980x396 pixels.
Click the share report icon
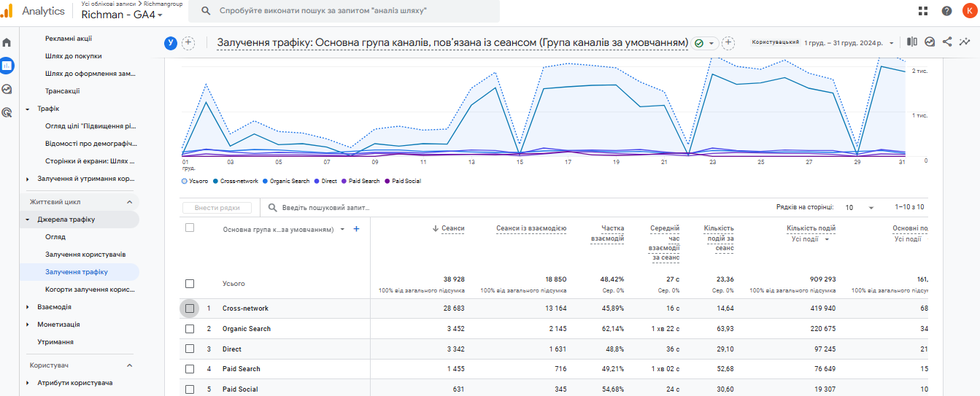coord(947,42)
